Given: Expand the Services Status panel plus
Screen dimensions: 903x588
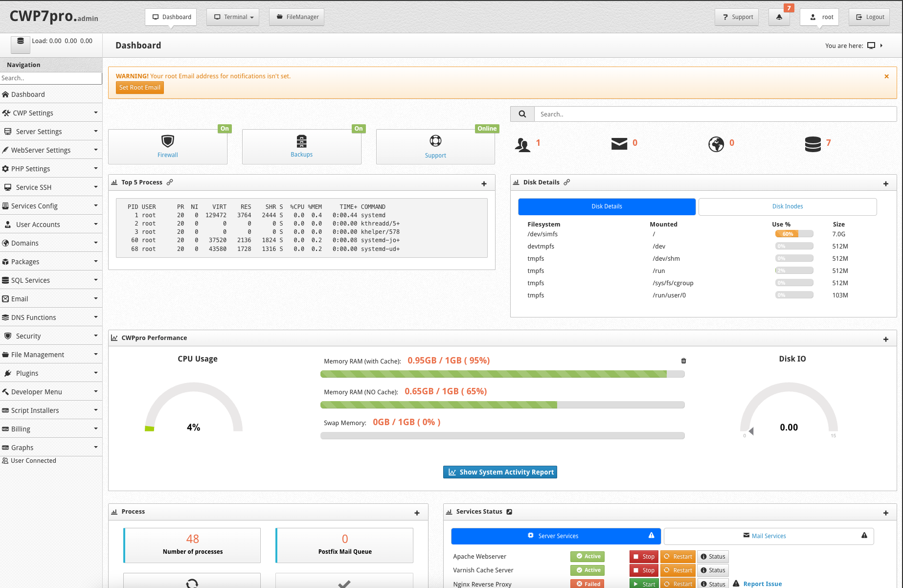Looking at the screenshot, I should 886,513.
